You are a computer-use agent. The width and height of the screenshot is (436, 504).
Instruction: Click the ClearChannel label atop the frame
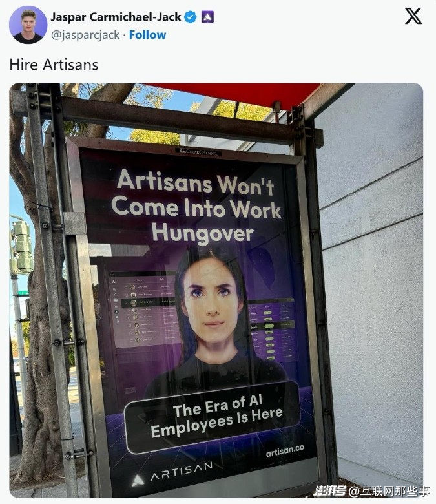coord(199,151)
